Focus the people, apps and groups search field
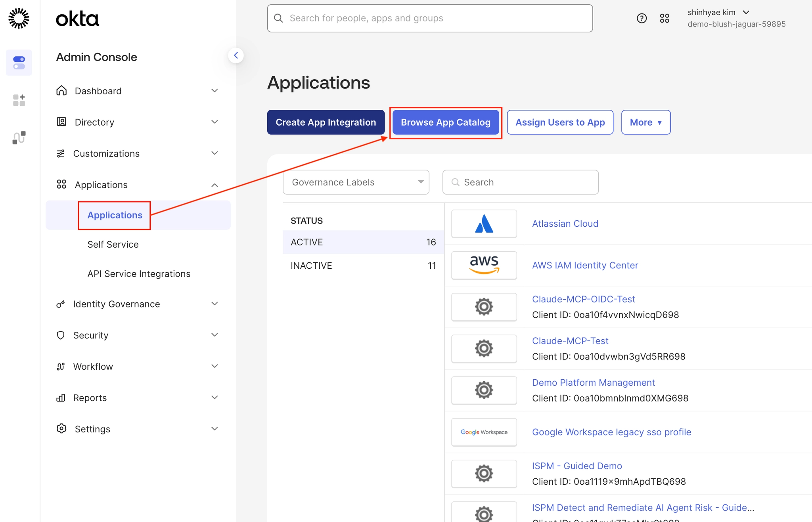The height and width of the screenshot is (522, 812). [430, 18]
